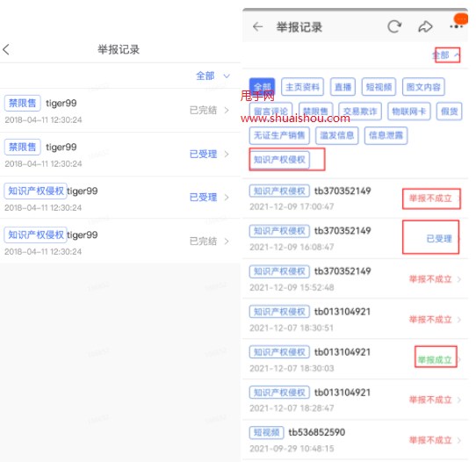Click the back arrow beside right 举报记录 title
Image resolution: width=476 pixels, height=462 pixels.
point(257,26)
